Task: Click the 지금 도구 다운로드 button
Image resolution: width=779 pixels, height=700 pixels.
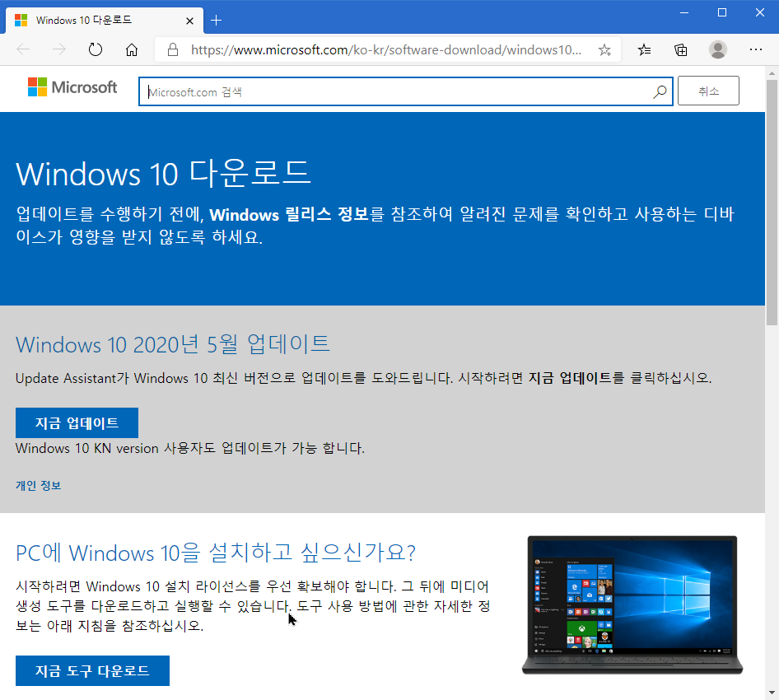Action: point(92,670)
